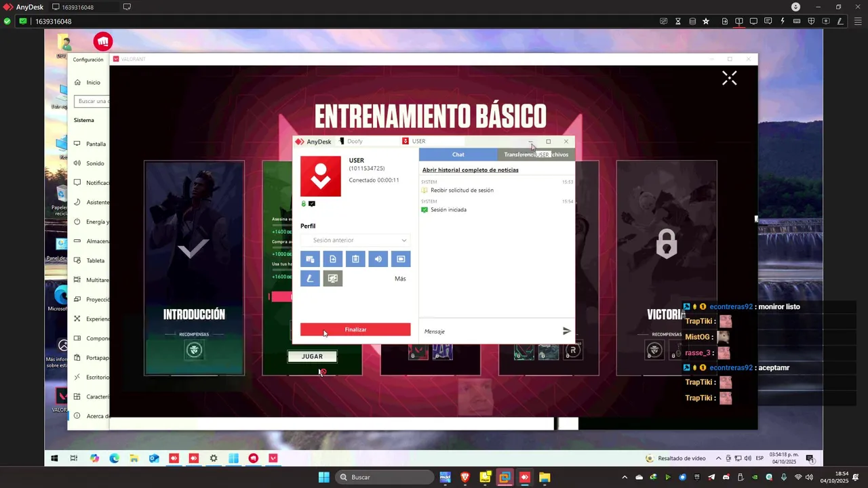Click the keyboard icon in AnyDesk toolbar
The height and width of the screenshot is (488, 868).
[x=797, y=21]
